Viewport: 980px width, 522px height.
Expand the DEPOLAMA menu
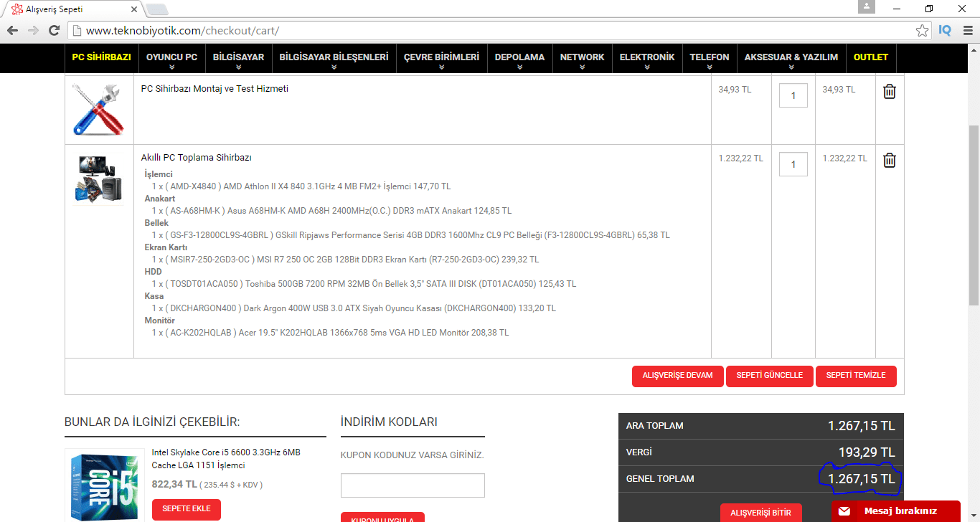click(x=519, y=57)
